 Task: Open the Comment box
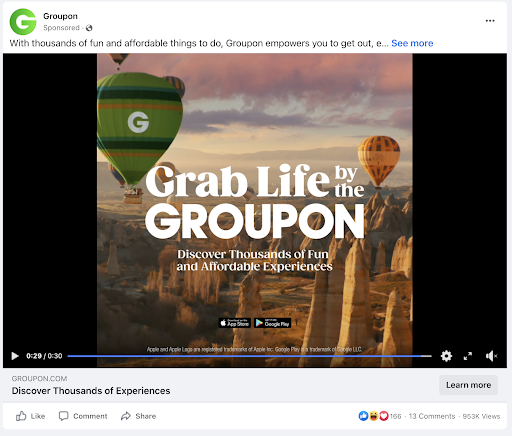83,416
